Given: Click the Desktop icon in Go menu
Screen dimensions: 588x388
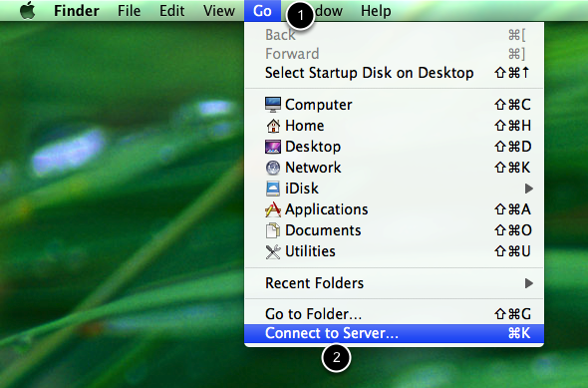Looking at the screenshot, I should coord(273,147).
